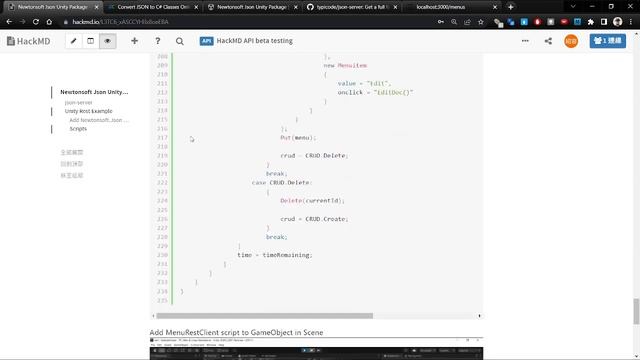Bookmark this page with star icon
Viewport: 640px width, 360px height.
pyautogui.click(x=481, y=22)
